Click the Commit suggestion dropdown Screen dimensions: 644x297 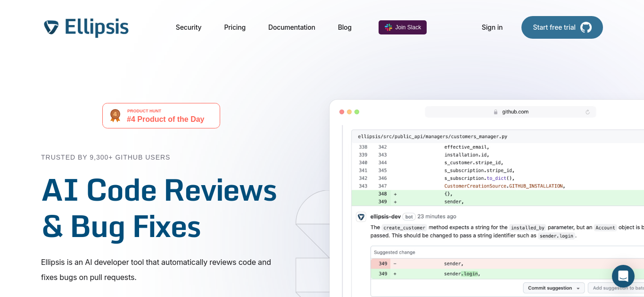554,288
